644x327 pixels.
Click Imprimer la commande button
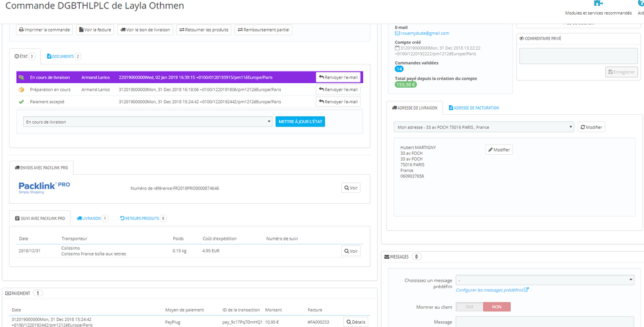[44, 30]
